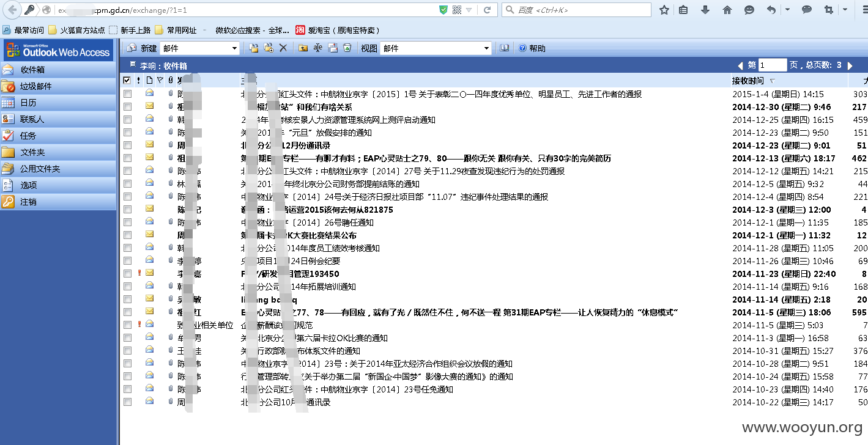Viewport: 868px width, 445px height.
Task: Open the 视图 view dropdown showing 邮件
Action: point(436,48)
